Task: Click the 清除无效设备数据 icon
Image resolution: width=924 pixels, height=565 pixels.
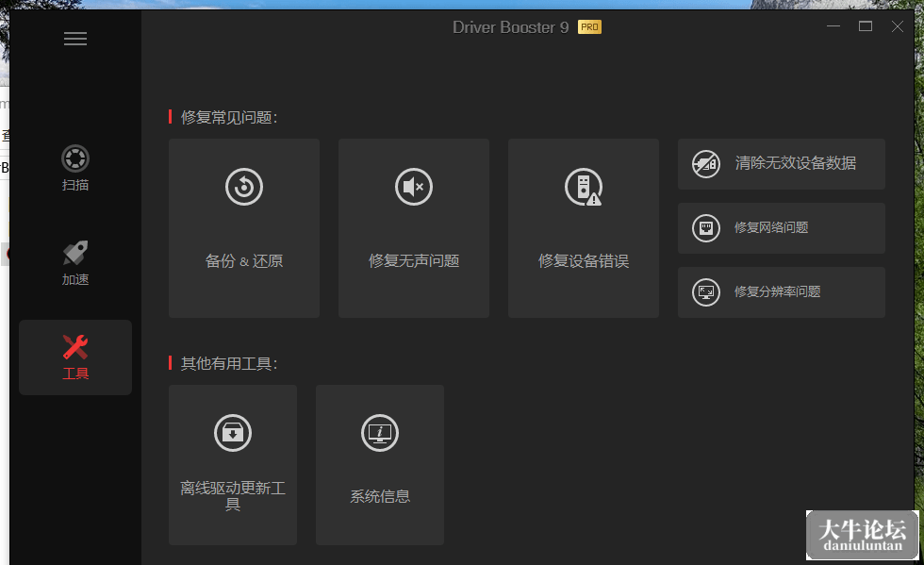Action: (x=706, y=164)
